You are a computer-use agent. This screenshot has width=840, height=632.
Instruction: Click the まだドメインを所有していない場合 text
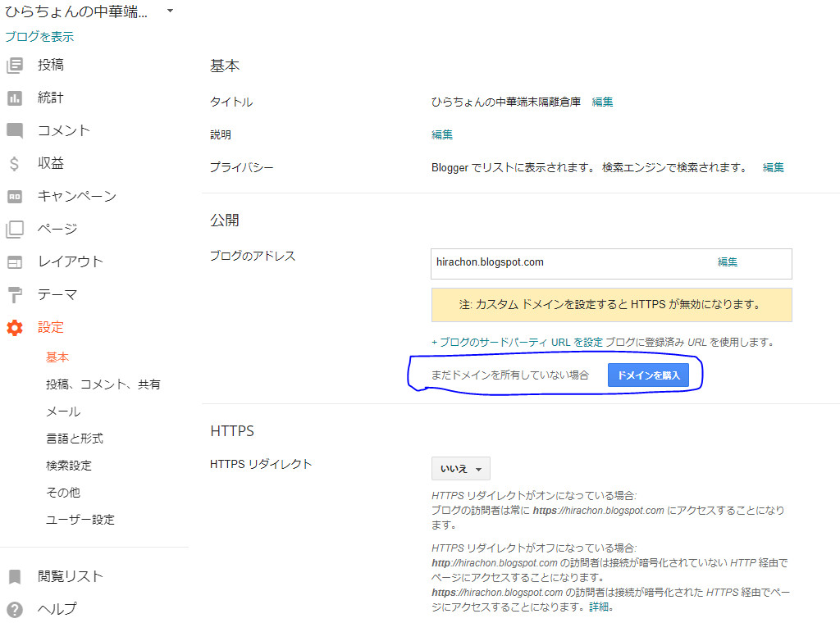click(x=510, y=375)
